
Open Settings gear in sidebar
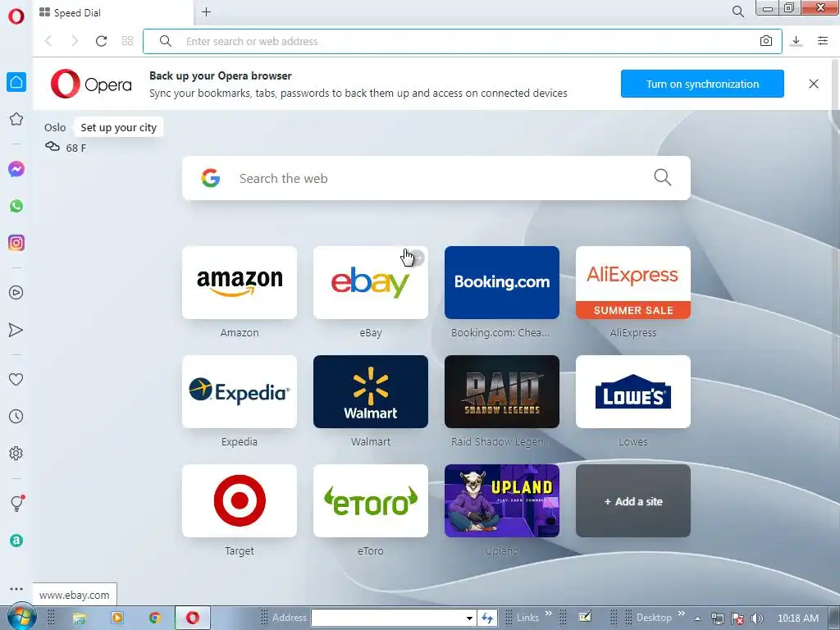(16, 453)
